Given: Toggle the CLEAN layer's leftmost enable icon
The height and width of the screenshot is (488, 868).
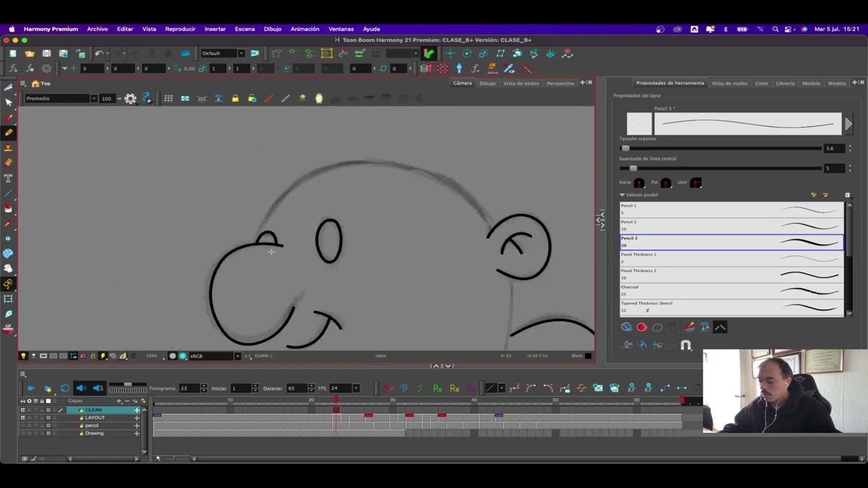Looking at the screenshot, I should 22,410.
